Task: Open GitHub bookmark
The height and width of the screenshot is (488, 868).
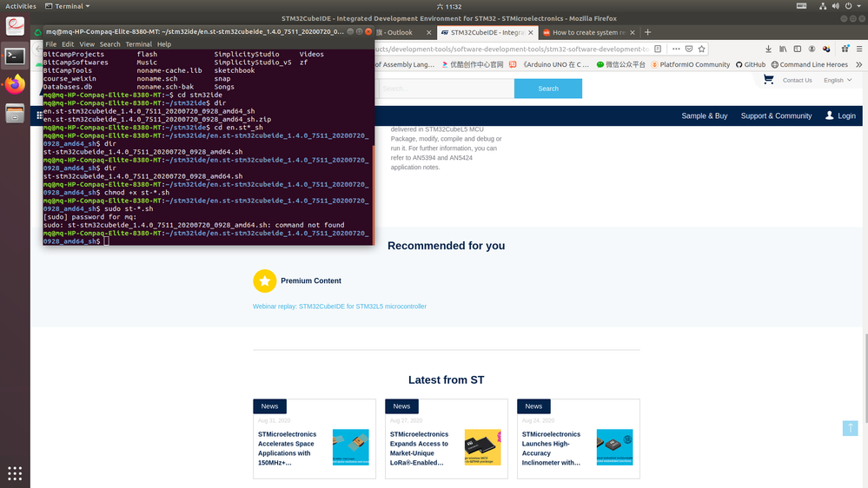Action: [750, 64]
